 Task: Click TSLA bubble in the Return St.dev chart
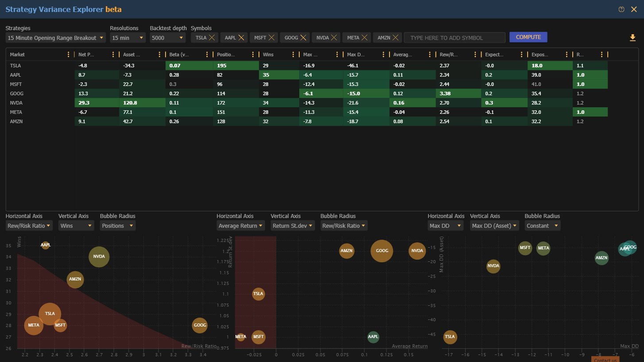[x=258, y=294]
